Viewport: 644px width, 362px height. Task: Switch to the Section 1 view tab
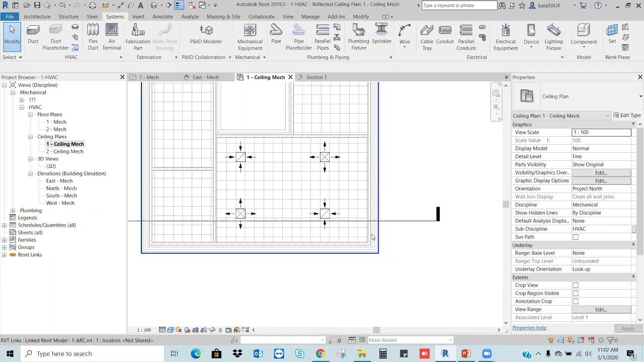(316, 77)
